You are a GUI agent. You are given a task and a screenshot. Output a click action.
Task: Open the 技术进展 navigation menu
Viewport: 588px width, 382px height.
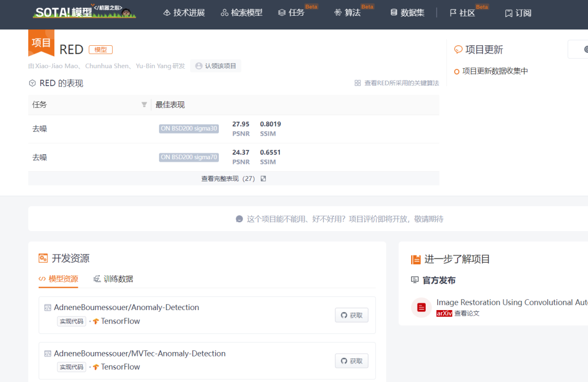[x=184, y=13]
